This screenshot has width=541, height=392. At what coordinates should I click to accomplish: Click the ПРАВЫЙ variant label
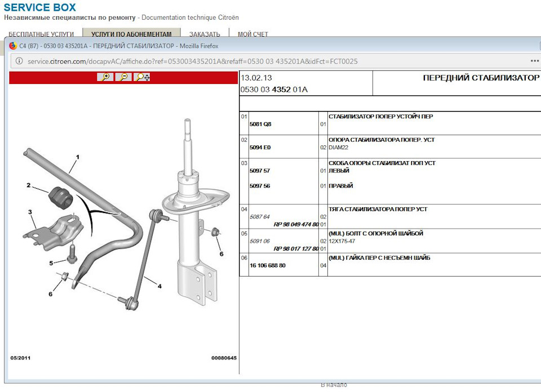(341, 186)
